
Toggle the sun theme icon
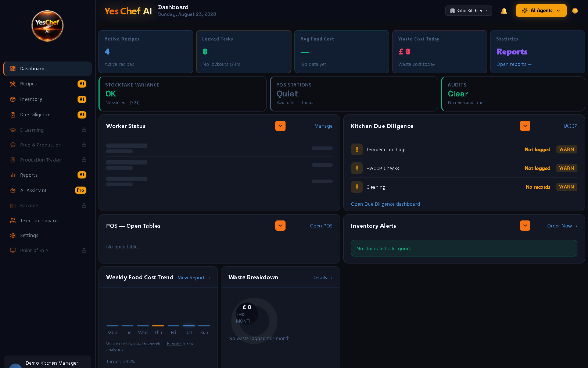point(575,11)
